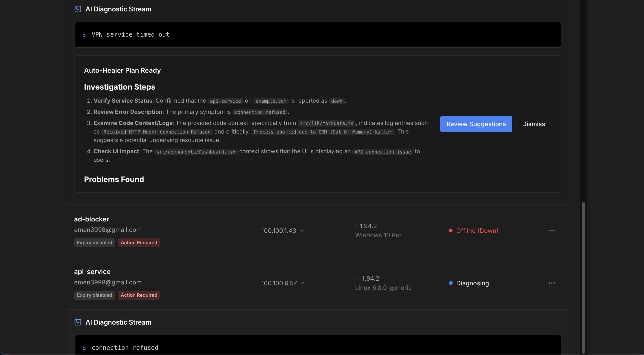Expand the 100.100.1.43 address dropdown
The width and height of the screenshot is (644, 355).
(x=302, y=230)
